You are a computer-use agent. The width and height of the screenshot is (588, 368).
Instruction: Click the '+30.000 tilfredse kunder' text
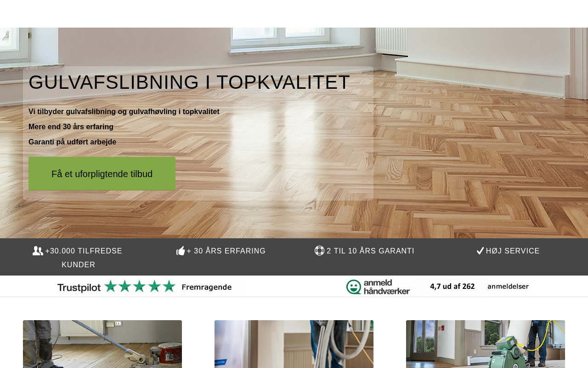[84, 258]
